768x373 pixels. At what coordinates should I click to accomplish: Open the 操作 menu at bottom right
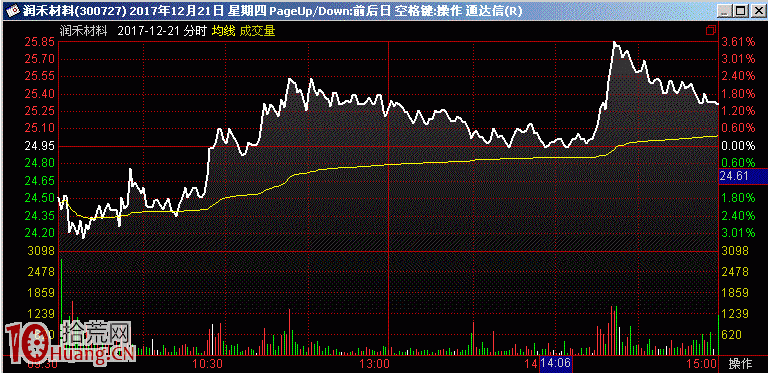[740, 364]
